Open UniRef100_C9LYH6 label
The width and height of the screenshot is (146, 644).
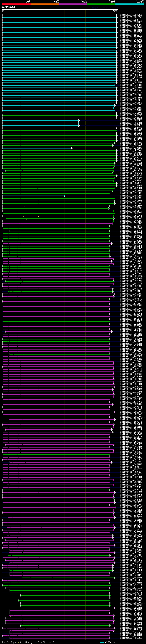[x=131, y=608]
